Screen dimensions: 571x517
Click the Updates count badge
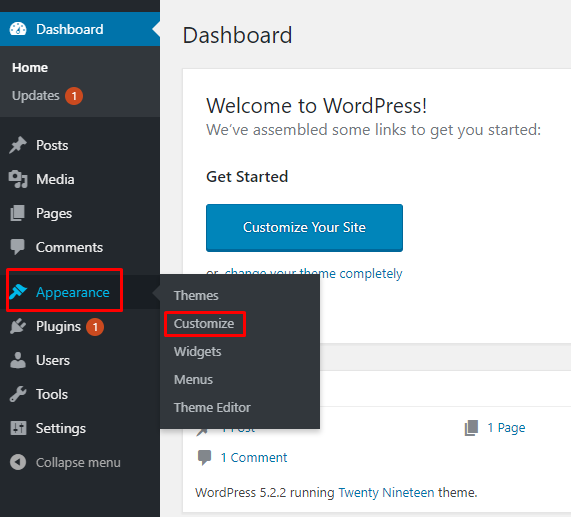coord(74,96)
